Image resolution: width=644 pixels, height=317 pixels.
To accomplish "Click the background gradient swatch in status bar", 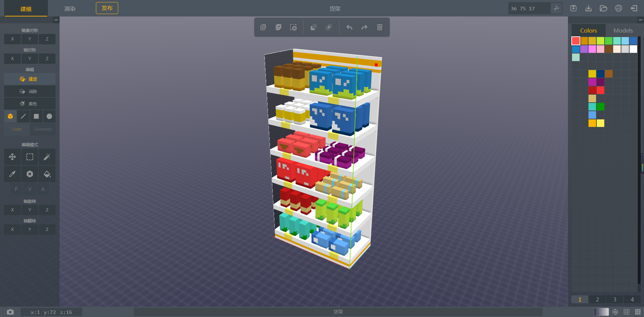I will (x=601, y=312).
